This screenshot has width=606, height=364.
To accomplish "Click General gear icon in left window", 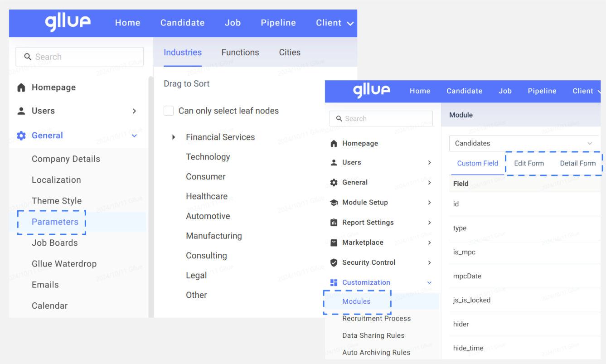I will pos(21,136).
